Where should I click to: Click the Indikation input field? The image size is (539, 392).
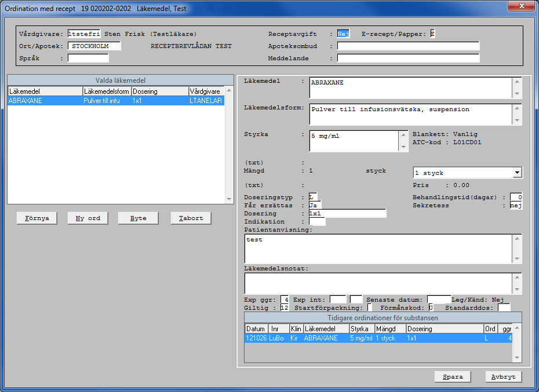pos(317,222)
